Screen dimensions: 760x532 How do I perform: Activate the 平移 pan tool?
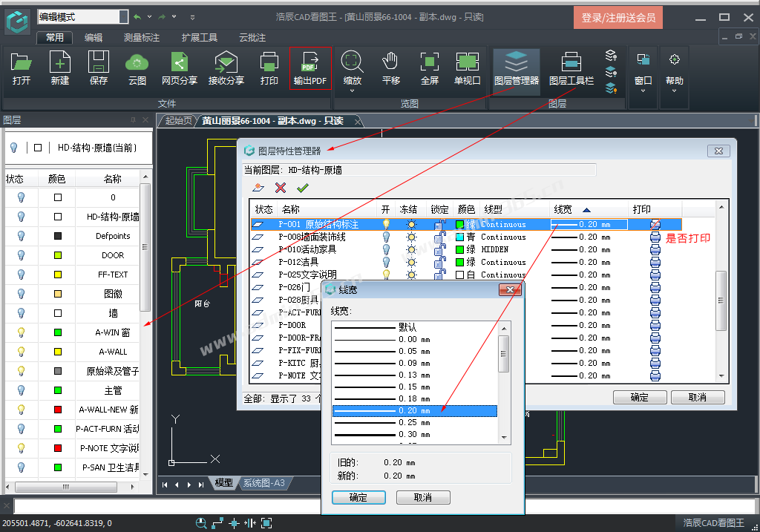pos(390,68)
